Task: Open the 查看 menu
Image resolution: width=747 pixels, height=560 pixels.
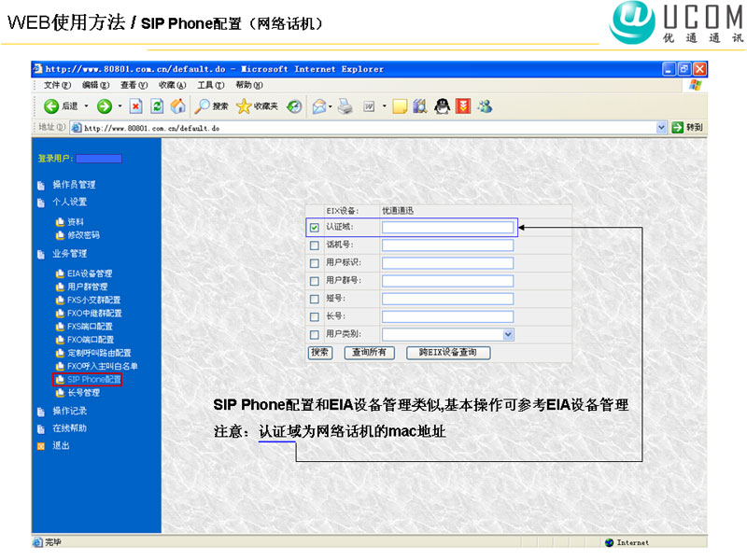Action: (134, 85)
